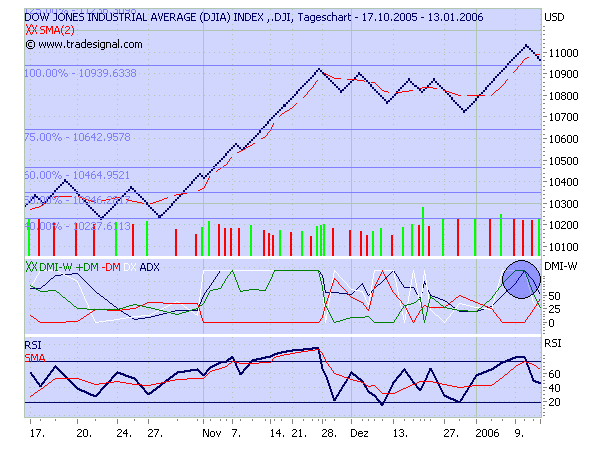Click the 25 value on DMI-W axis

point(554,309)
